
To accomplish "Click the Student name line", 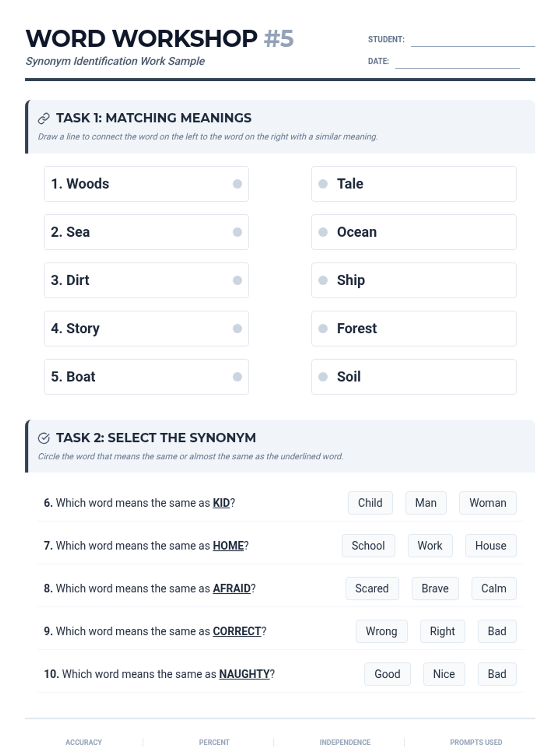I will coord(473,41).
